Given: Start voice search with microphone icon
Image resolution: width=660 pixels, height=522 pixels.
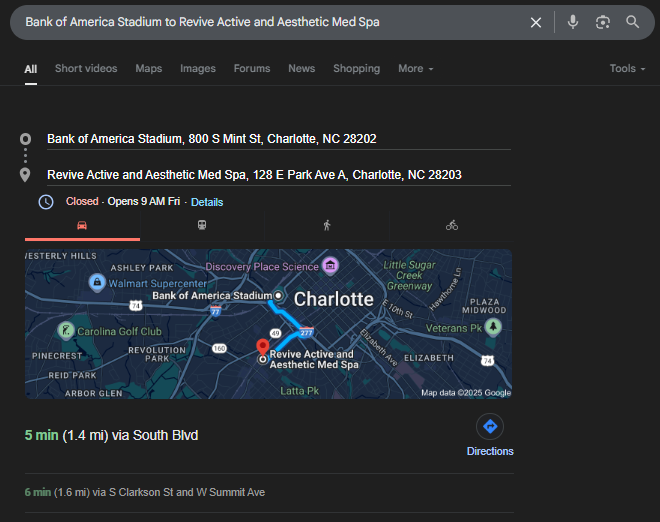Looking at the screenshot, I should click(572, 22).
